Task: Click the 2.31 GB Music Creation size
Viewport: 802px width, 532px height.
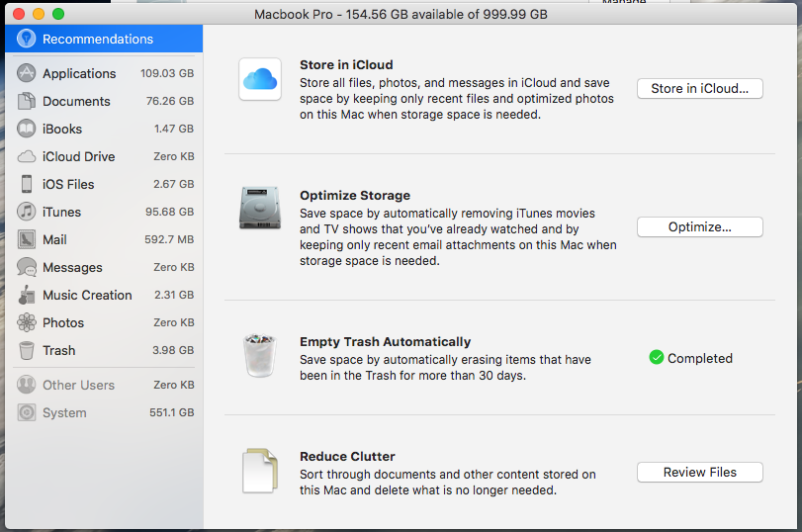Action: (174, 295)
